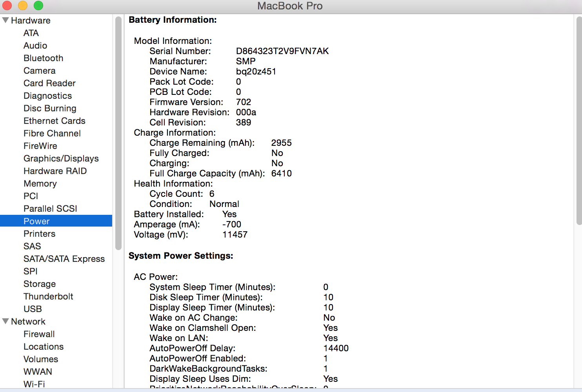Click the Firmware Version value 702
The image size is (582, 392).
click(x=244, y=102)
